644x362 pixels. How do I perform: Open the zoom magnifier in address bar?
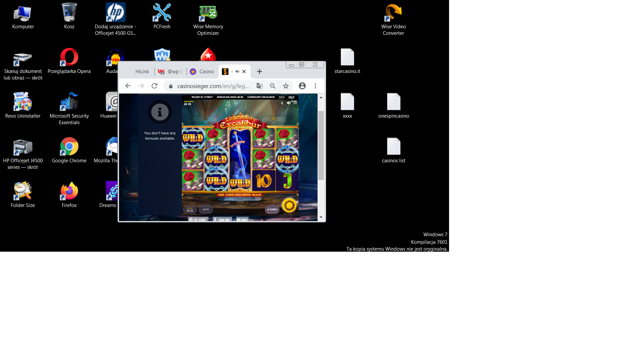tap(273, 86)
